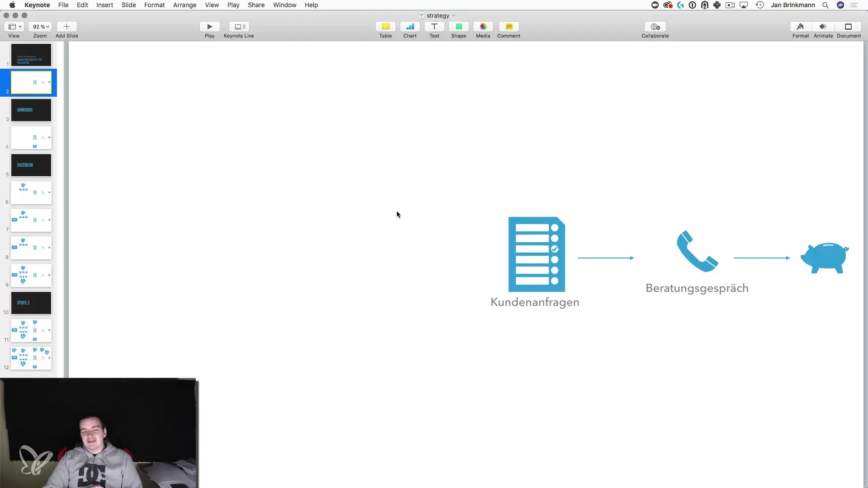
Task: Add a new slide
Action: 66,27
